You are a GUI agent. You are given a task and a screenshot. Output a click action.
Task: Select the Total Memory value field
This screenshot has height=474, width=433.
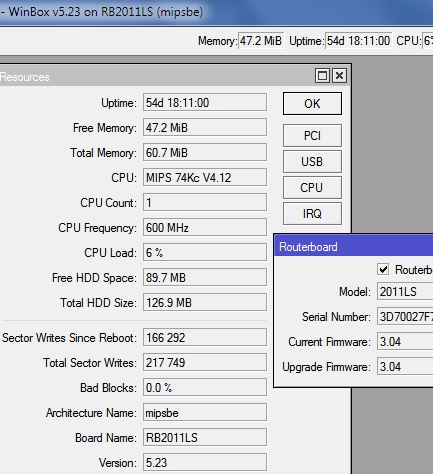coord(205,152)
